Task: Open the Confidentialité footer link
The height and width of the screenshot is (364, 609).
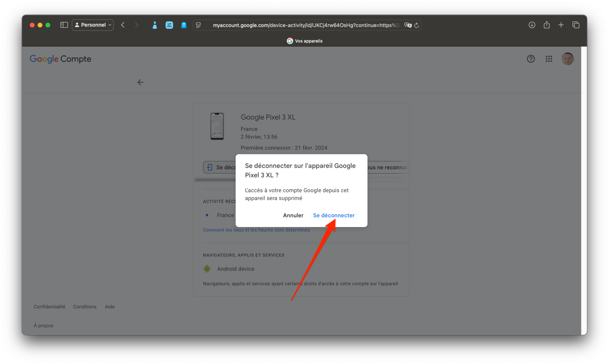Action: (x=49, y=307)
